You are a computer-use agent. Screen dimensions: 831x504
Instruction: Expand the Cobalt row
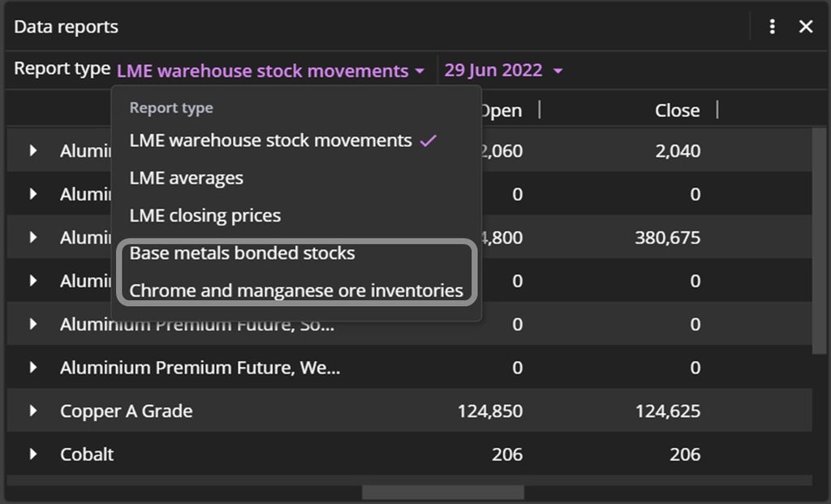32,454
